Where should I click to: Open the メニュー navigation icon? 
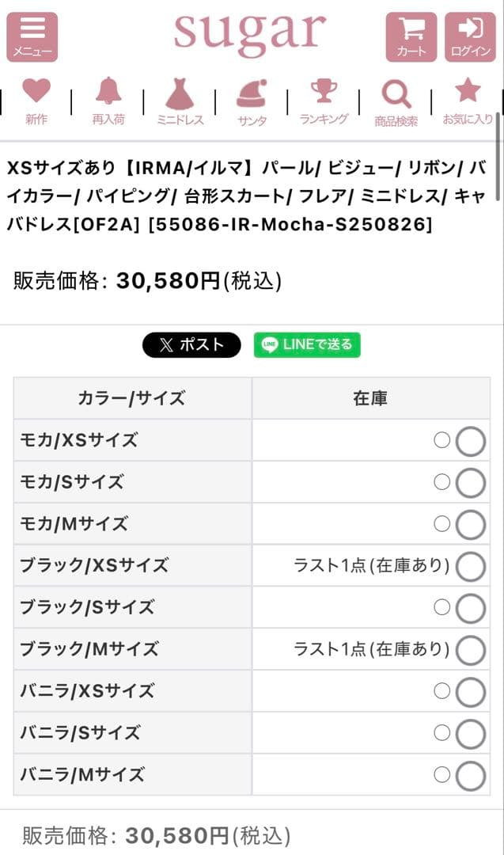click(x=32, y=36)
